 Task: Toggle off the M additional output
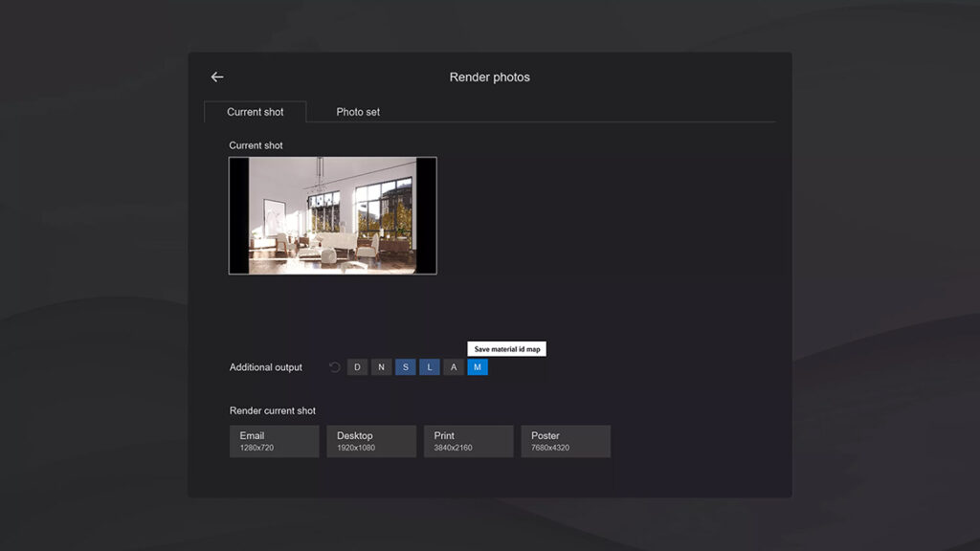click(477, 366)
